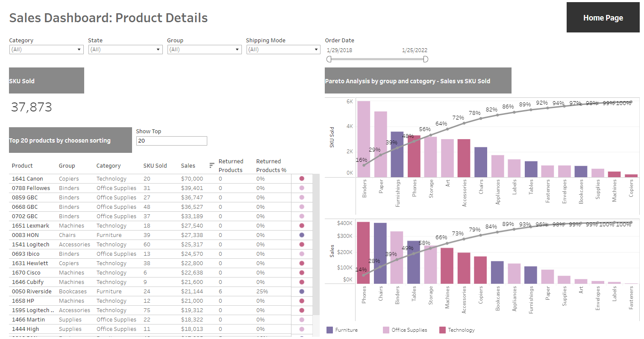Viewport: 644px width, 339px height.
Task: Click the dot marker for 0050 Riverside row
Action: pyautogui.click(x=302, y=291)
